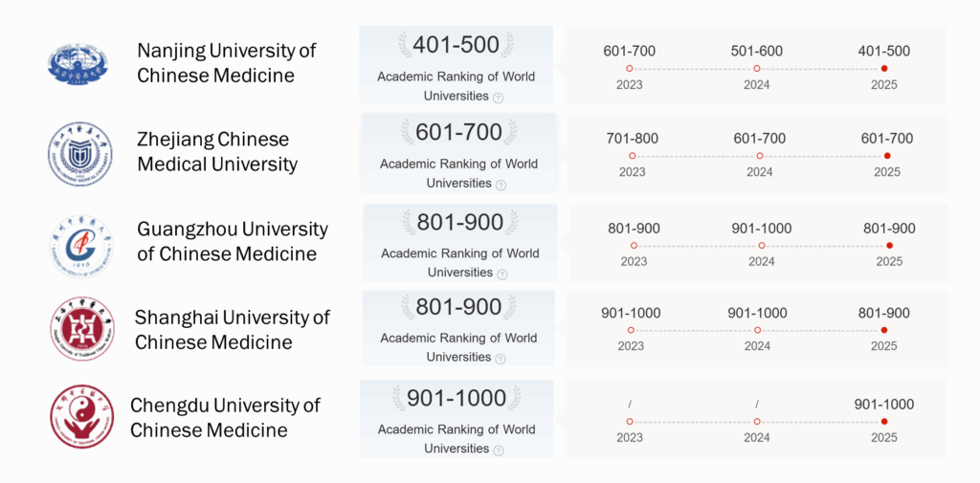Click the Shanghai University of Chinese Medicine logo

(x=82, y=329)
